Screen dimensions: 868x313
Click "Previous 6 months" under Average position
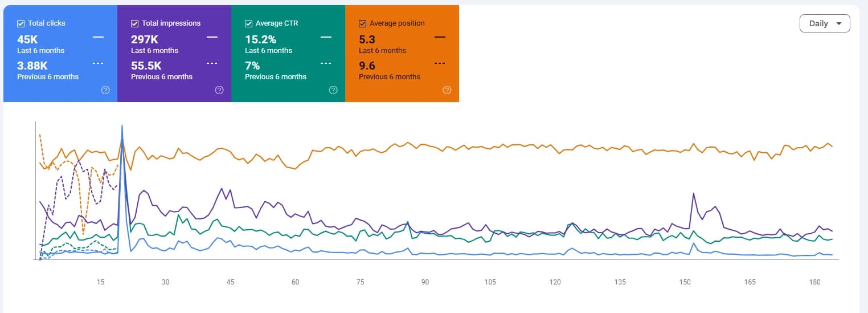[x=390, y=77]
